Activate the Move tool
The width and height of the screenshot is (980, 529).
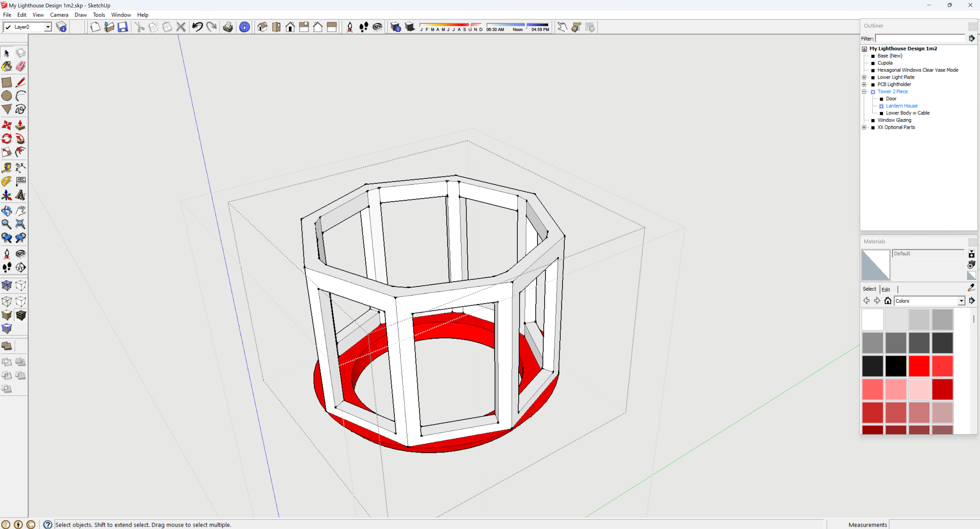pyautogui.click(x=6, y=125)
